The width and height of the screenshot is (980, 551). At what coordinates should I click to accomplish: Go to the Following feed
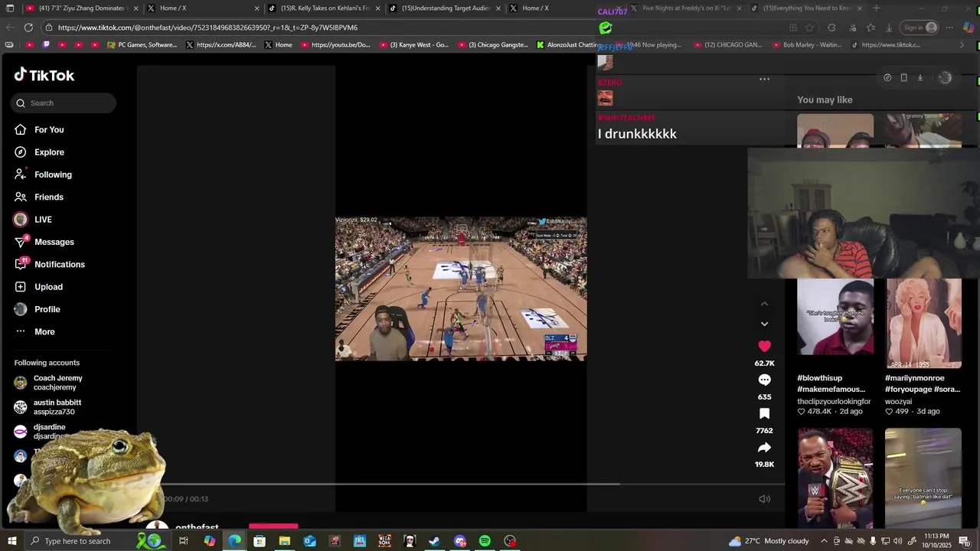click(x=52, y=174)
